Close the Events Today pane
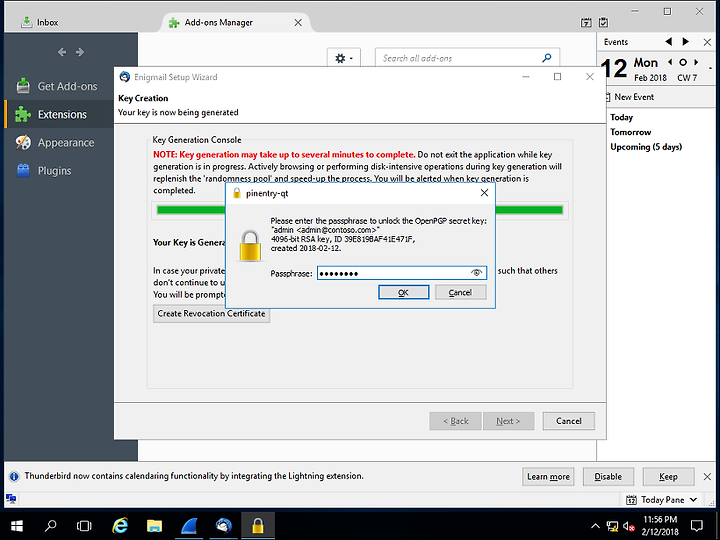Screen dimensions: 720x540 point(707,42)
